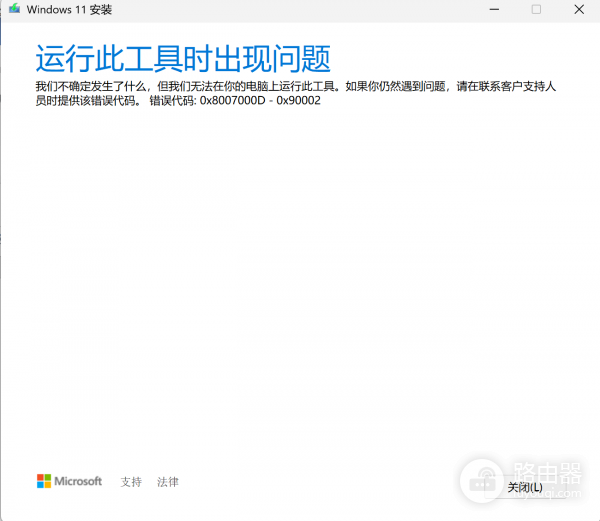Click the line beginning 我们不确定发生了什么
Image resolution: width=600 pixels, height=521 pixels.
tap(295, 86)
